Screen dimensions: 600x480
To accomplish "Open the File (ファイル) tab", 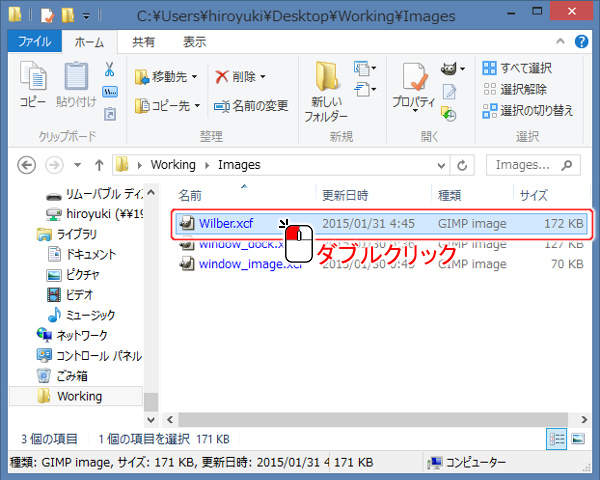I will point(34,41).
